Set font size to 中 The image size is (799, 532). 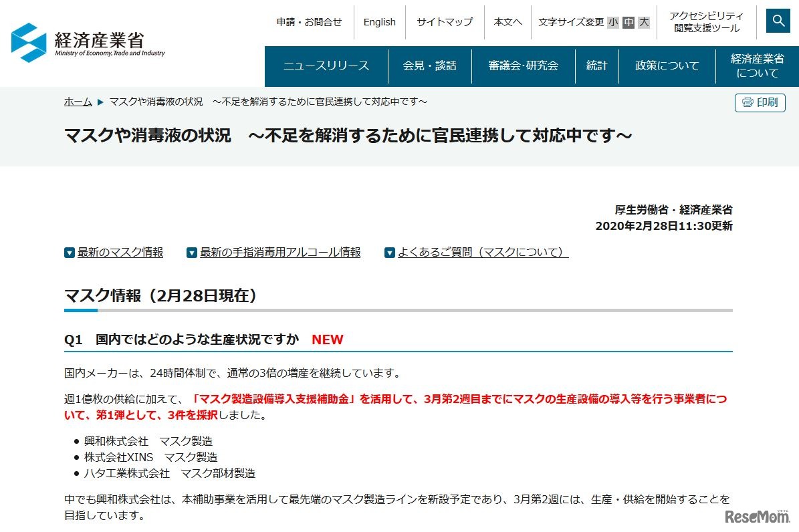(626, 22)
